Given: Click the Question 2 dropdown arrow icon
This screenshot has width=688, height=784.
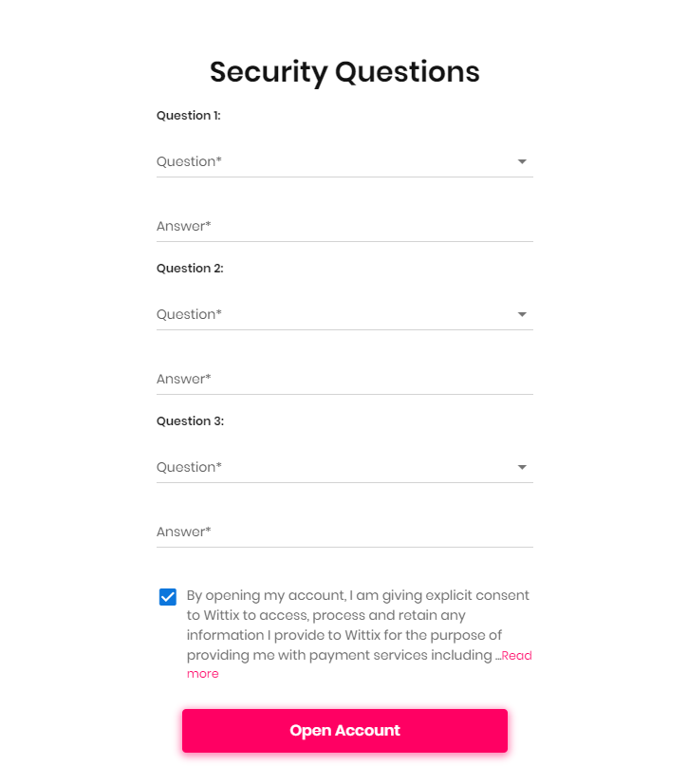Looking at the screenshot, I should [x=522, y=315].
